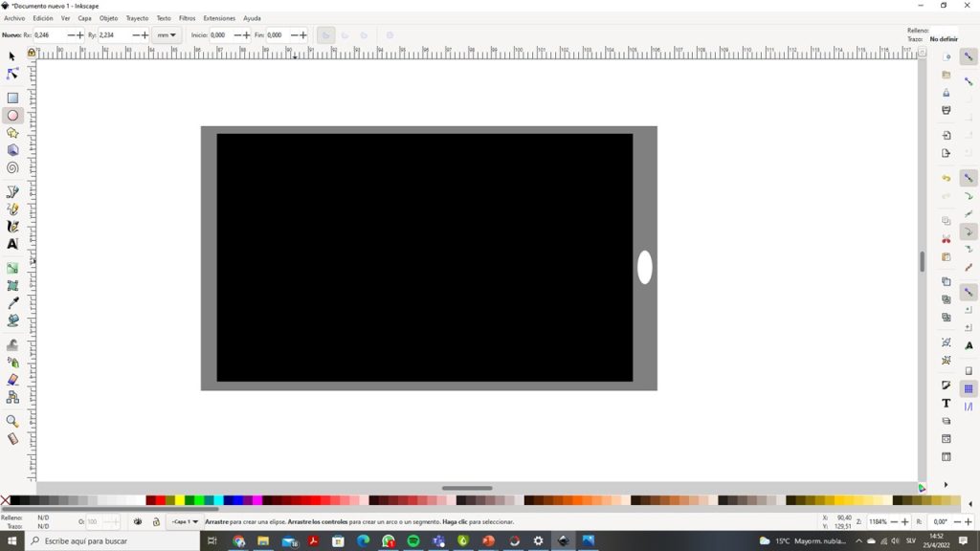Select the 3D box tool
The height and width of the screenshot is (551, 980).
(11, 150)
